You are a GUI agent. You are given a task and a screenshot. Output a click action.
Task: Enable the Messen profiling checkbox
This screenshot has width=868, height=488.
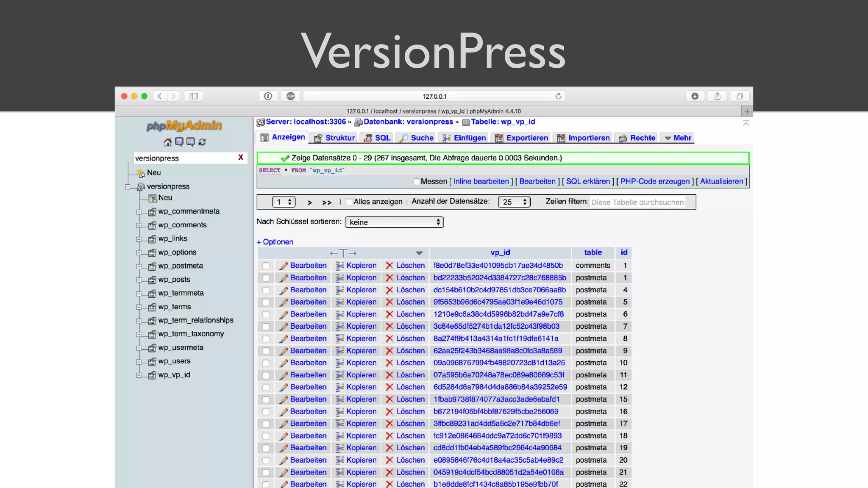[x=416, y=182]
